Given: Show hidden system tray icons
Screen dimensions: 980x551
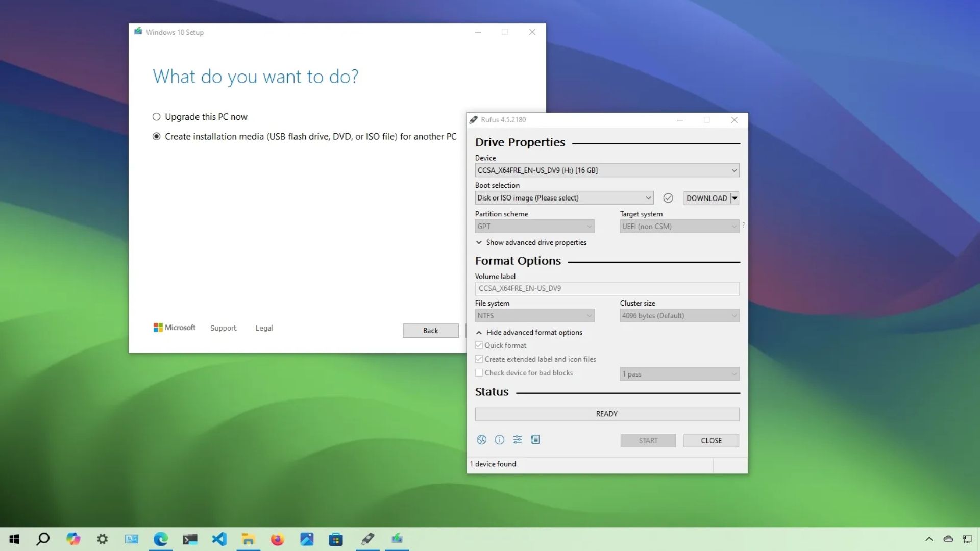Looking at the screenshot, I should pos(929,539).
